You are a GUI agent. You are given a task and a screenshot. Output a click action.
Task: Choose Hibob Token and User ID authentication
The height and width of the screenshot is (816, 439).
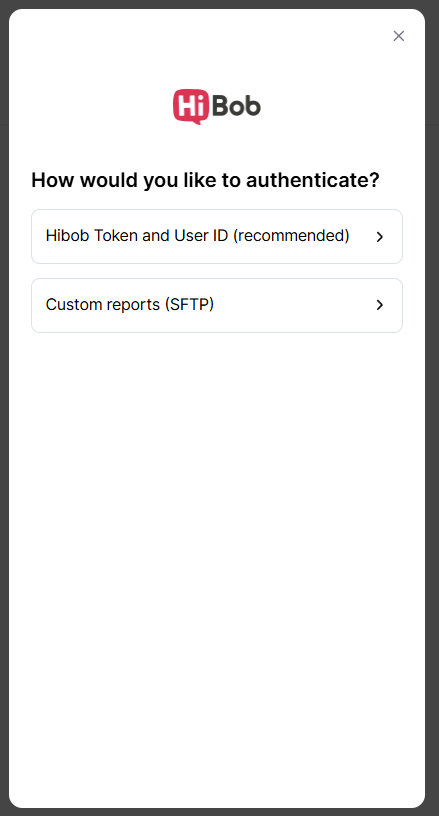pos(217,236)
